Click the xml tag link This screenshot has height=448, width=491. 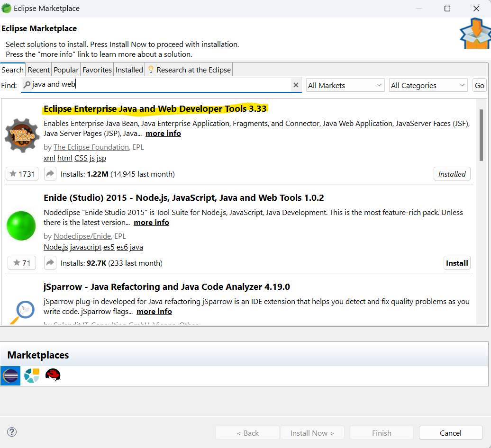49,158
